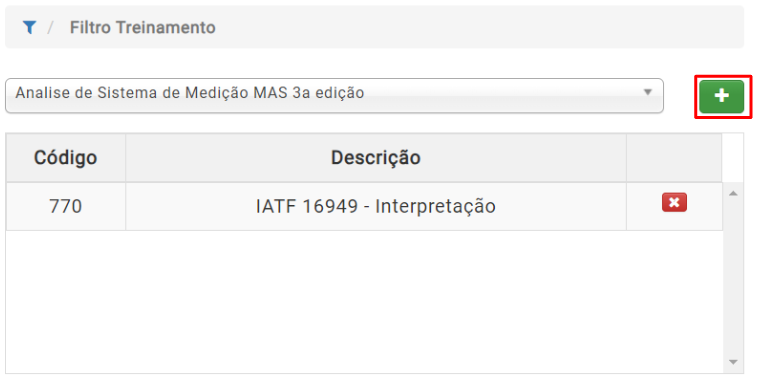
Task: Click the table scrollbar down arrow
Action: tap(733, 362)
